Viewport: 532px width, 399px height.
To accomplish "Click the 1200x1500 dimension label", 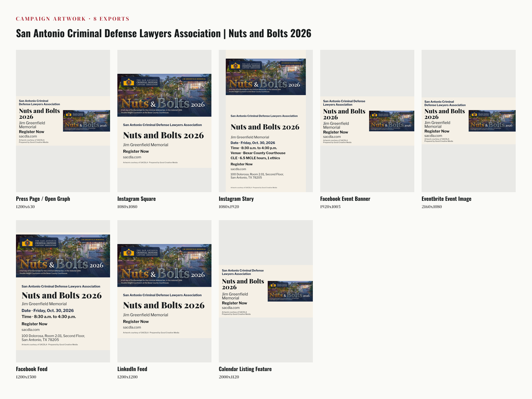I will tap(26, 377).
